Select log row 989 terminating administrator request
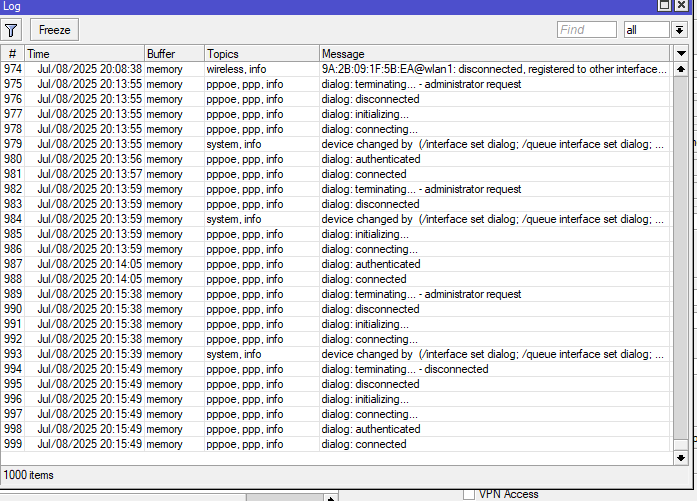697x501 pixels. point(336,294)
